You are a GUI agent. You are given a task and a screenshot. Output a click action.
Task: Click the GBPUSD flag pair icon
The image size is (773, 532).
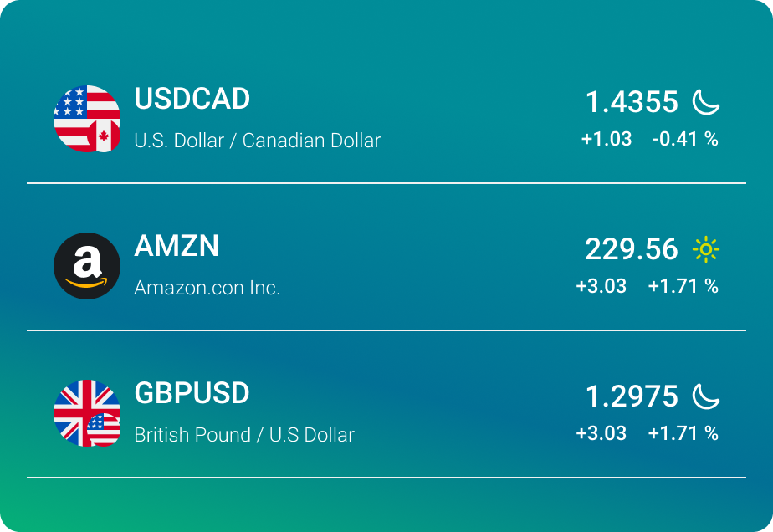(87, 413)
